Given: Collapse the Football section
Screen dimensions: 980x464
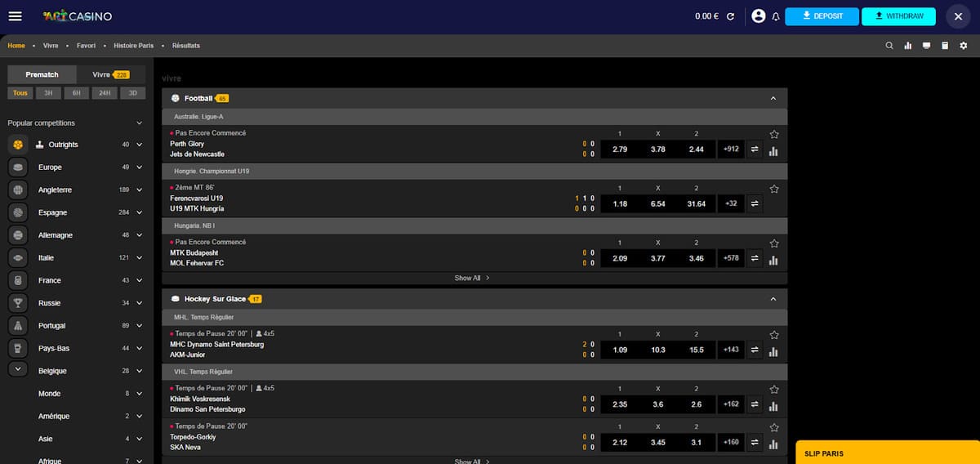Looking at the screenshot, I should tap(773, 99).
